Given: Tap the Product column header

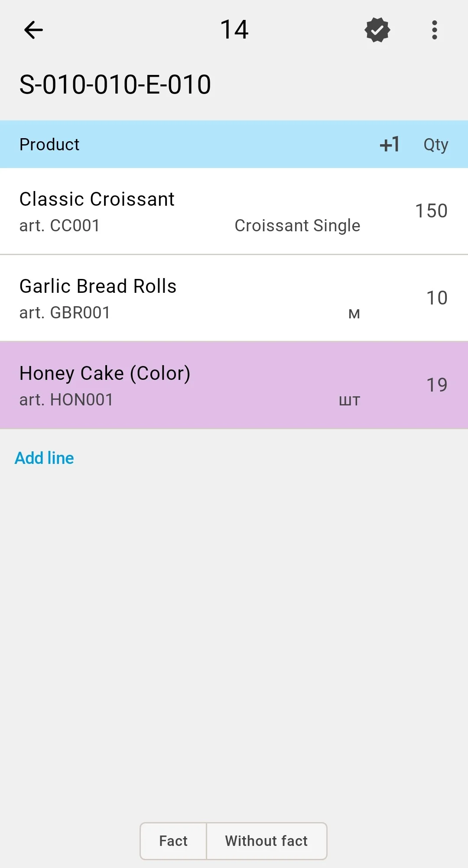Looking at the screenshot, I should 49,144.
